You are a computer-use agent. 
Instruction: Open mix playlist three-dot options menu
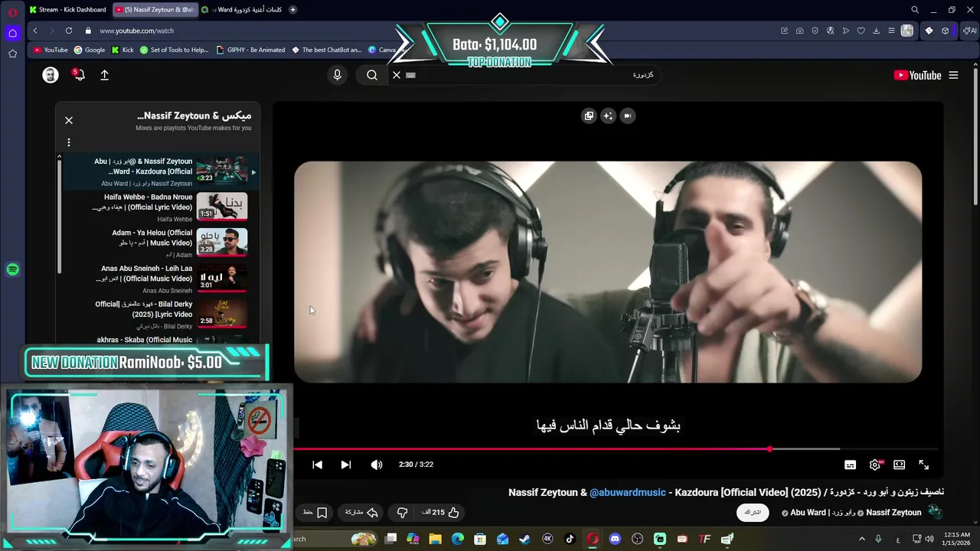[69, 142]
